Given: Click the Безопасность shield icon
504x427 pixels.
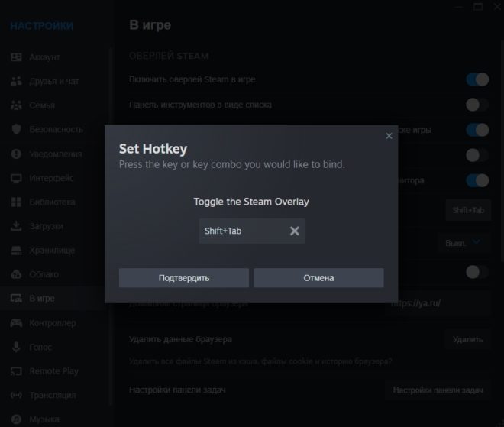Looking at the screenshot, I should point(16,129).
